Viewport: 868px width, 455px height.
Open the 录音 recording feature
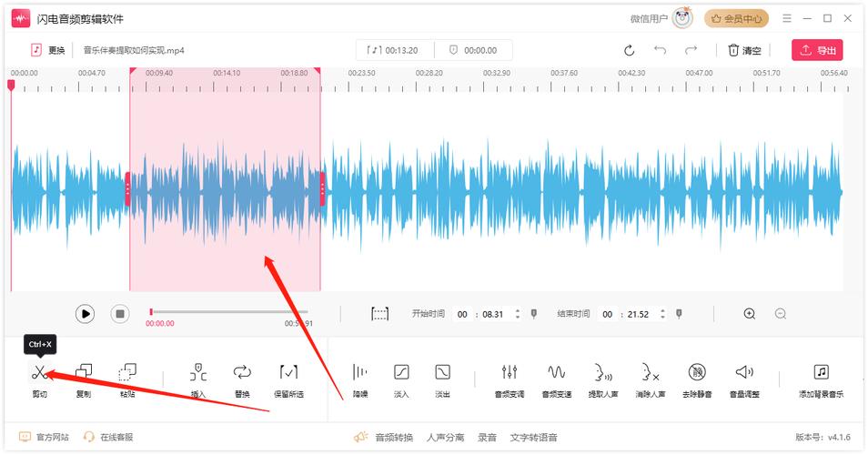[x=487, y=438]
